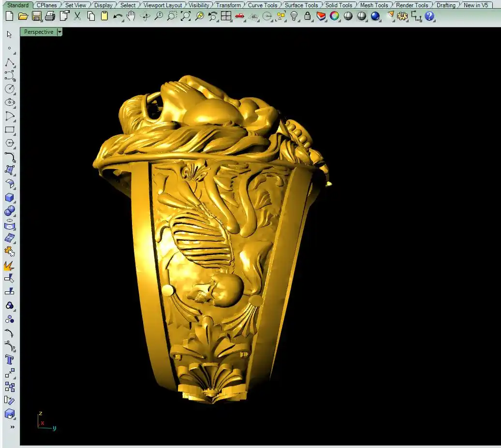Screen dimensions: 501x448
Task: Select the Box solid tool
Action: [9, 198]
